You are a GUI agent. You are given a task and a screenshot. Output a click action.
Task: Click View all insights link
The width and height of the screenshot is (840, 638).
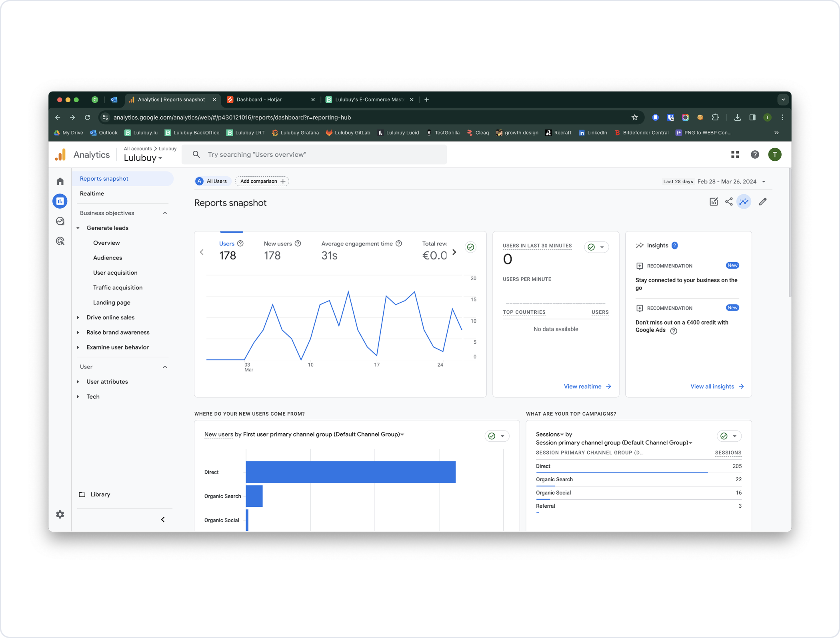(x=717, y=387)
